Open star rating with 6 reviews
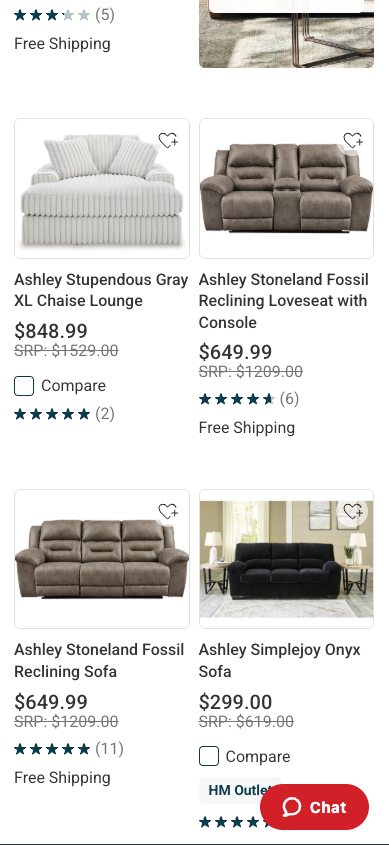This screenshot has width=389, height=845. point(249,399)
